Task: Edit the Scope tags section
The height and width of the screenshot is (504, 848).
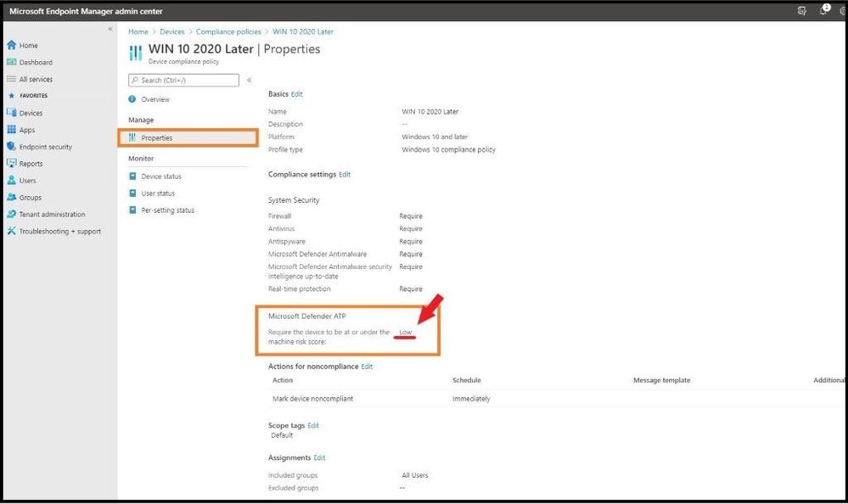Action: click(313, 426)
